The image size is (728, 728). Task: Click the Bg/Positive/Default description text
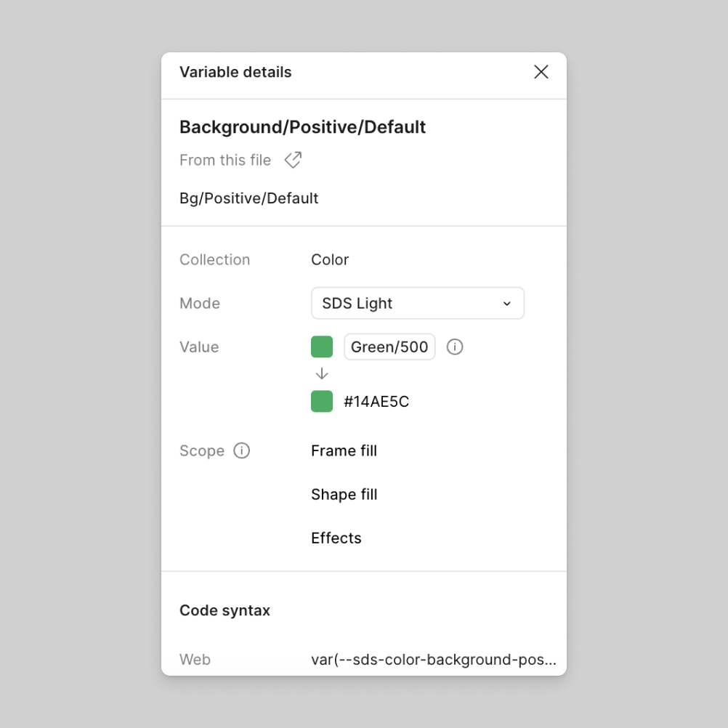(248, 198)
